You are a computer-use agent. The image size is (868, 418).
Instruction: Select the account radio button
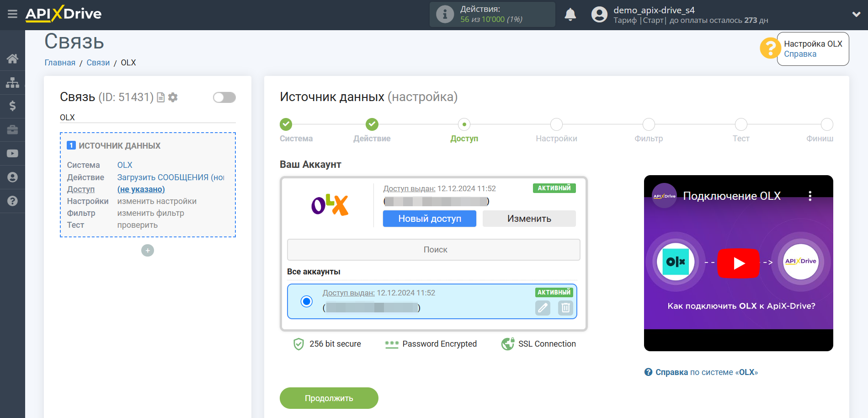(x=307, y=301)
